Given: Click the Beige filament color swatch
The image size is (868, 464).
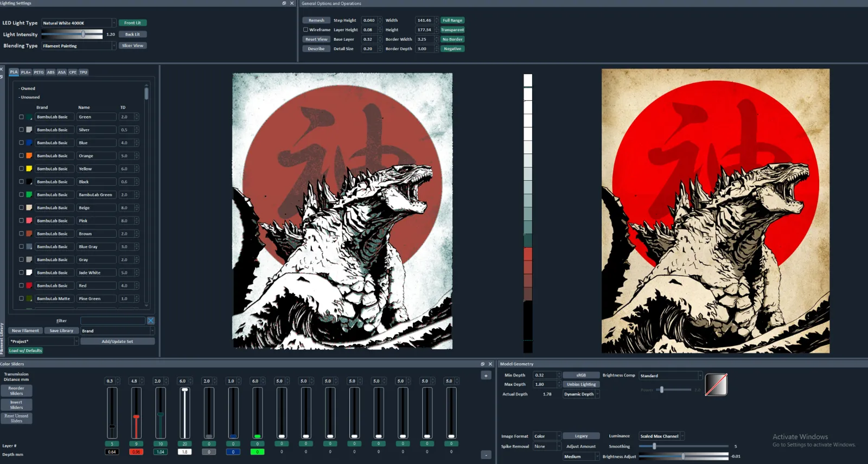Looking at the screenshot, I should click(29, 208).
